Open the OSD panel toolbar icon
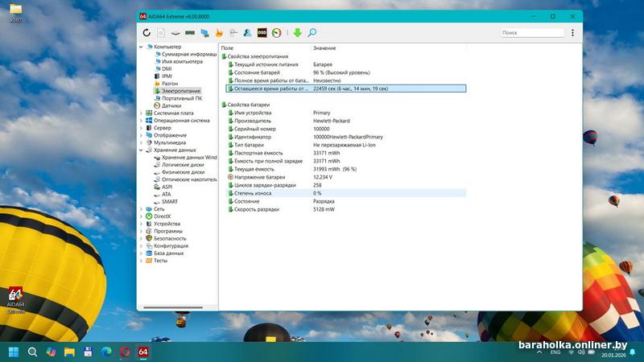Screen dimensions: 644x362 coord(262,33)
